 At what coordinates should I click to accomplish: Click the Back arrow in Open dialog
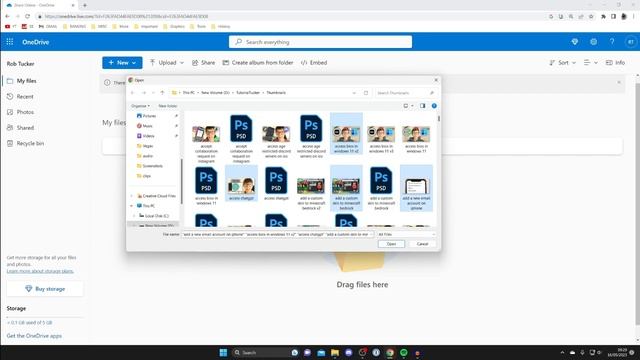coord(133,93)
